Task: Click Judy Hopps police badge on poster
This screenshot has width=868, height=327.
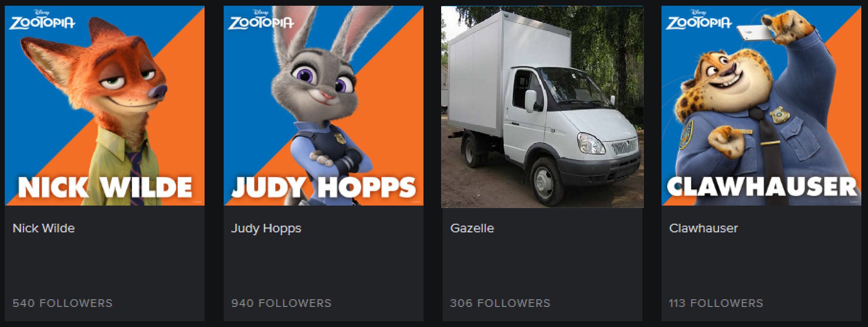Action: [340, 139]
